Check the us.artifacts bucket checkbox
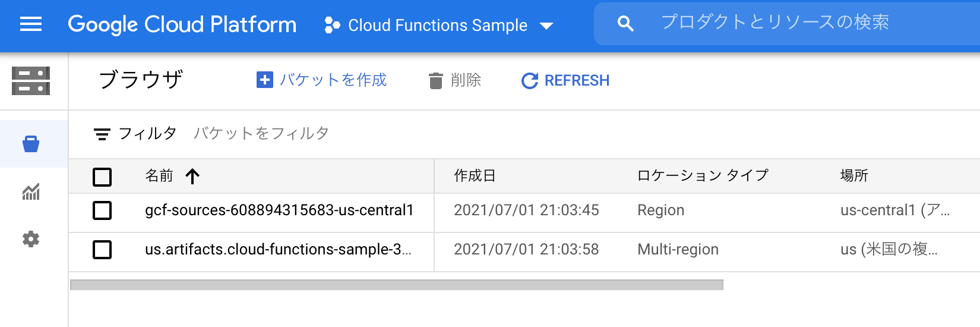The height and width of the screenshot is (327, 980). 102,249
